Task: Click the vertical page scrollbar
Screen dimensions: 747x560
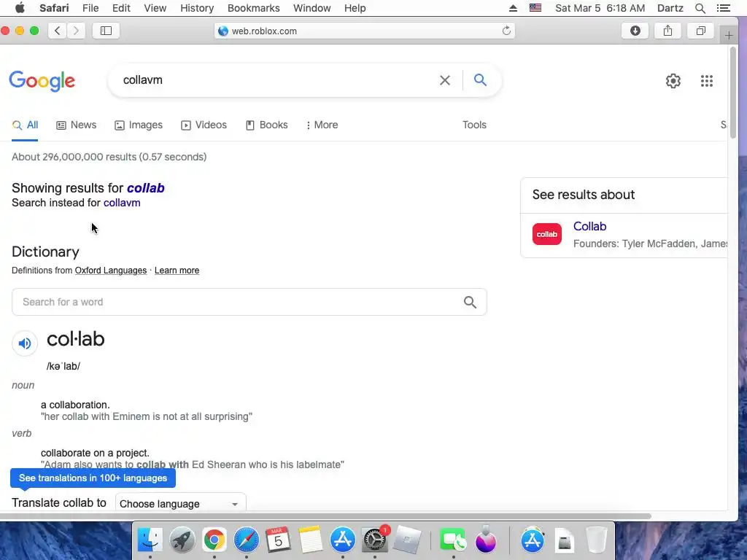Action: 732,93
